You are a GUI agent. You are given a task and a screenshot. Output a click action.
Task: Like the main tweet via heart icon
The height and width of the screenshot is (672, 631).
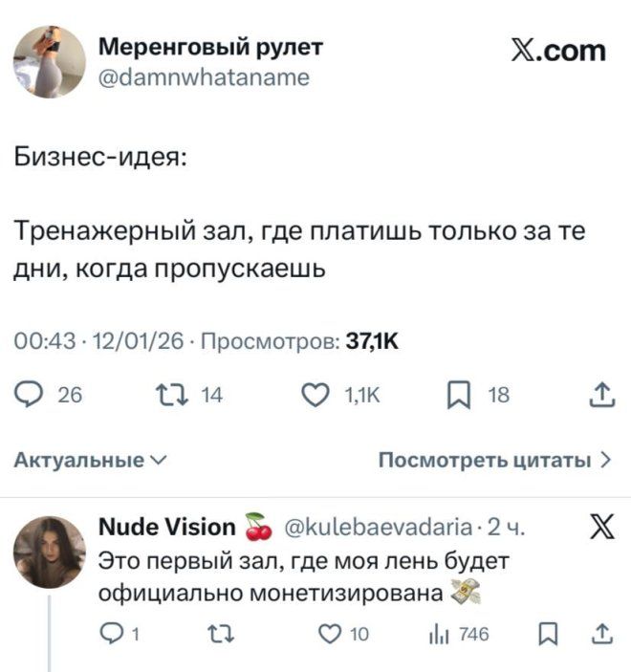[x=315, y=395]
